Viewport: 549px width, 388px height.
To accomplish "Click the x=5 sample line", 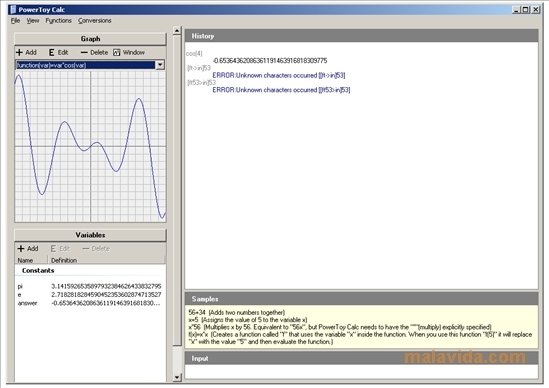I will 248,320.
